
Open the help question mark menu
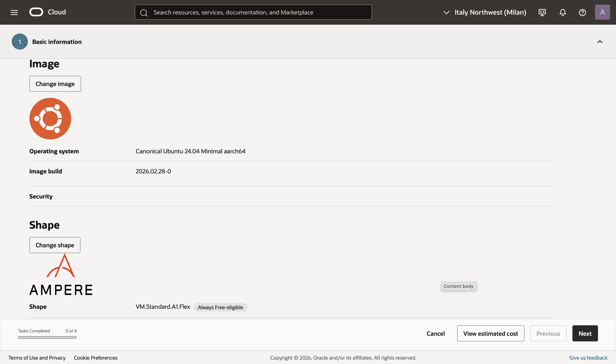point(582,12)
